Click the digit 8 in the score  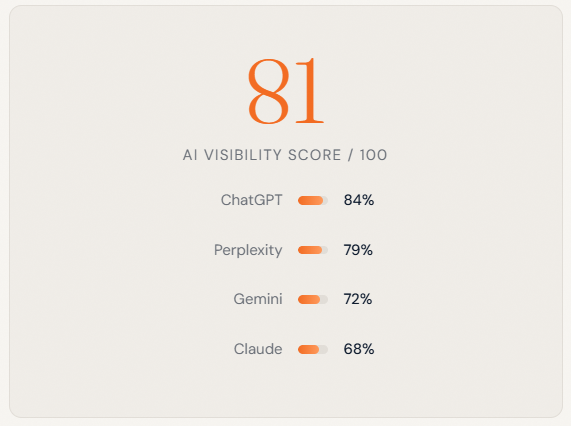pos(269,92)
